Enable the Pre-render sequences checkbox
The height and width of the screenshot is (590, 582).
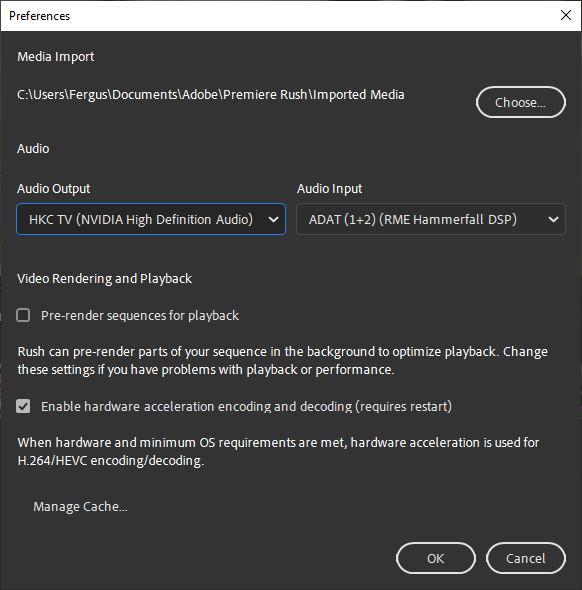23,315
